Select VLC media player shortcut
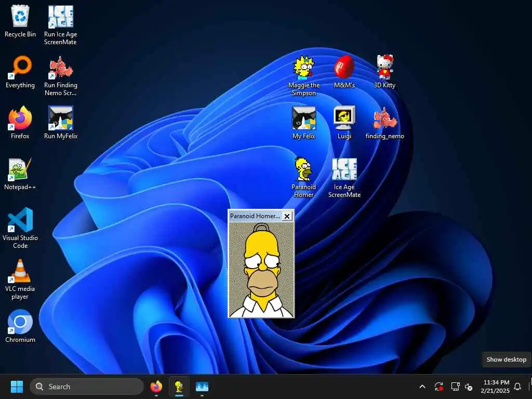The height and width of the screenshot is (399, 532). pos(20,279)
